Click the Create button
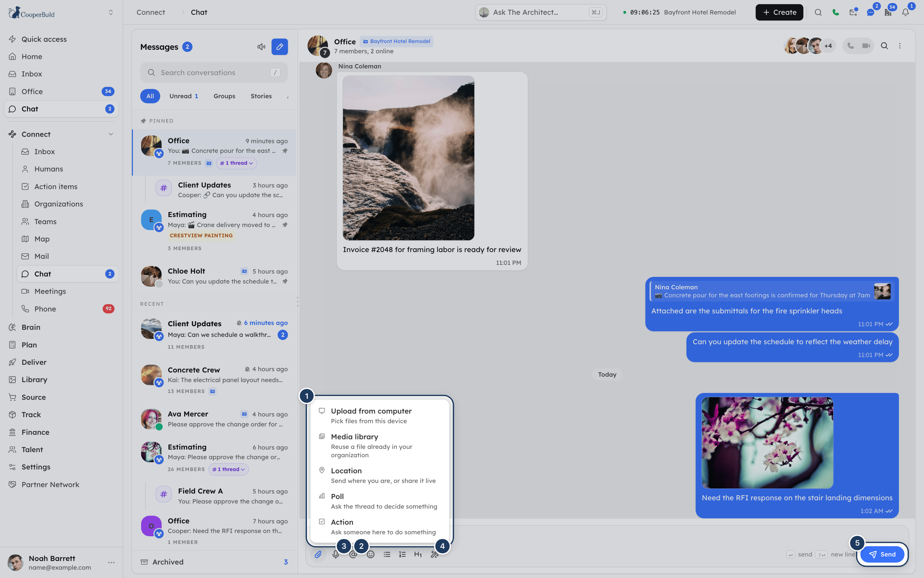 coord(779,12)
